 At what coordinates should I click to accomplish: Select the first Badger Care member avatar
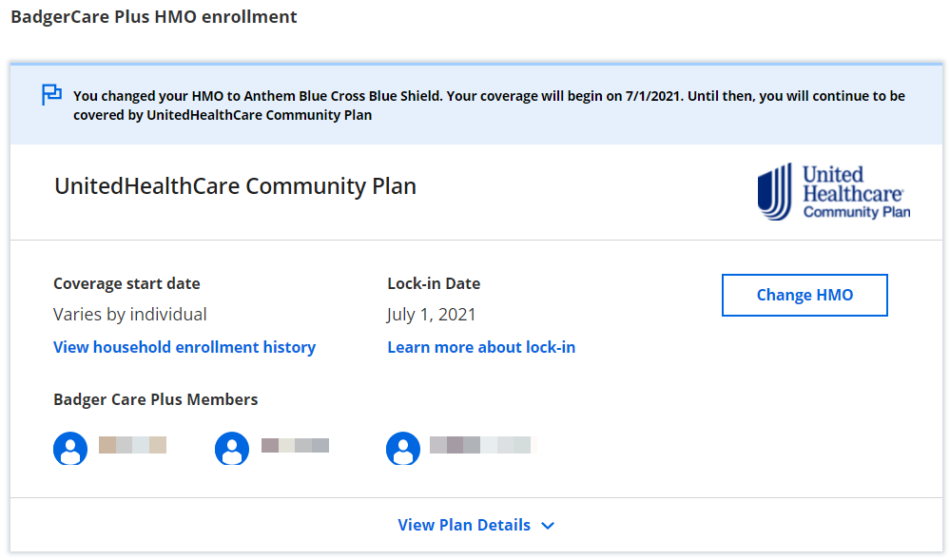70,448
